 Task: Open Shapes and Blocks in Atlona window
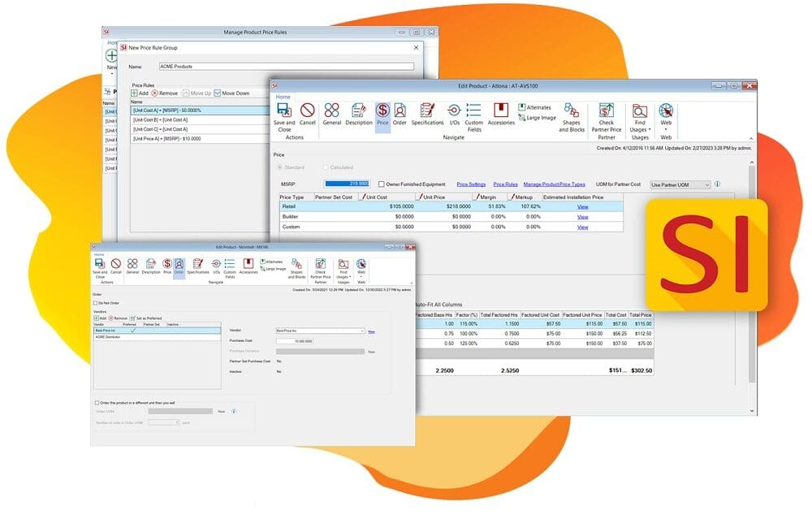click(571, 118)
